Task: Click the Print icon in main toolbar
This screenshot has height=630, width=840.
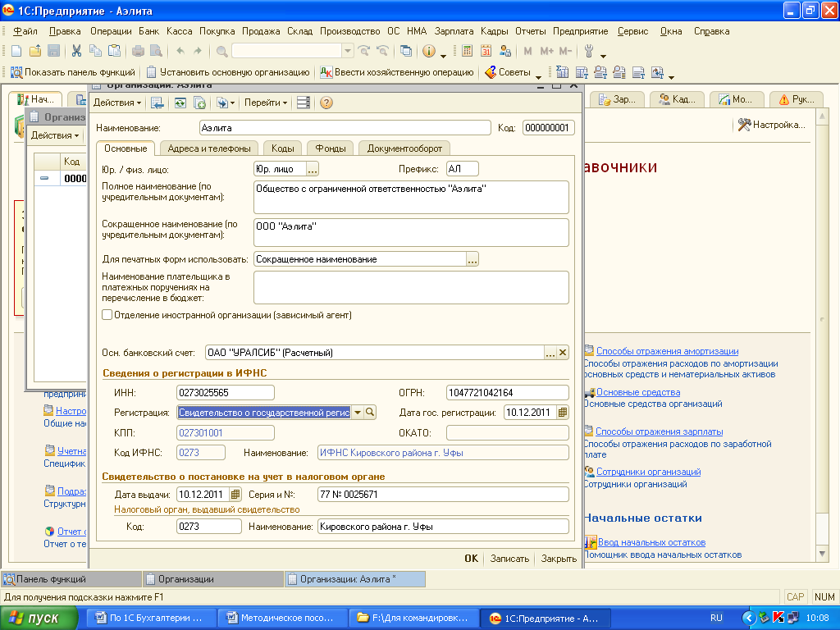Action: pyautogui.click(x=138, y=51)
